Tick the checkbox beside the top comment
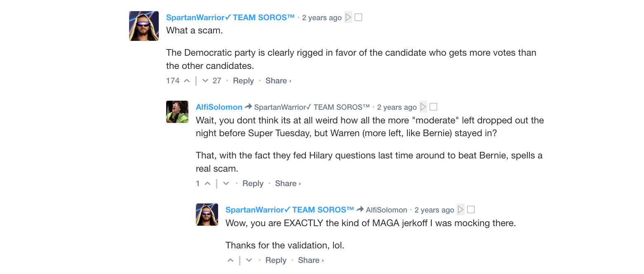The width and height of the screenshot is (644, 274). click(x=359, y=17)
